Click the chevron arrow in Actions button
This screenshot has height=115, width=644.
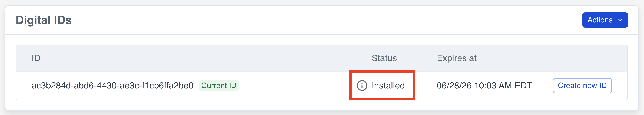click(x=620, y=20)
